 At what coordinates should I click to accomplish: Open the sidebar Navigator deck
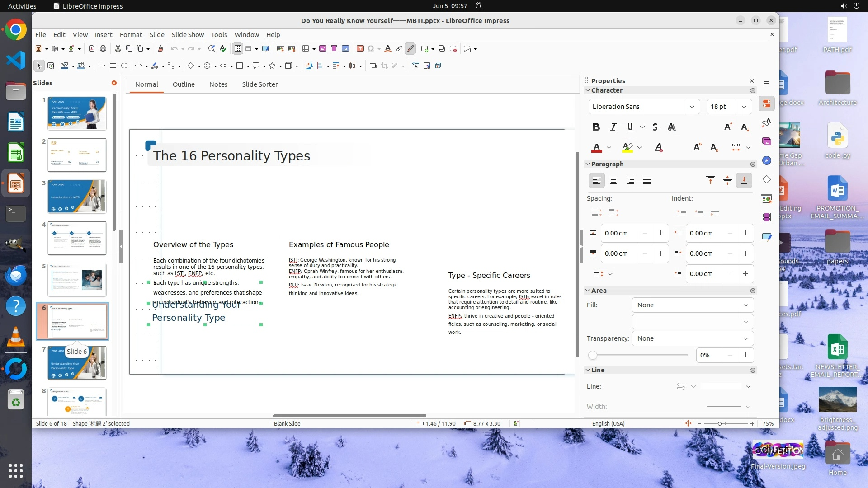pos(767,161)
